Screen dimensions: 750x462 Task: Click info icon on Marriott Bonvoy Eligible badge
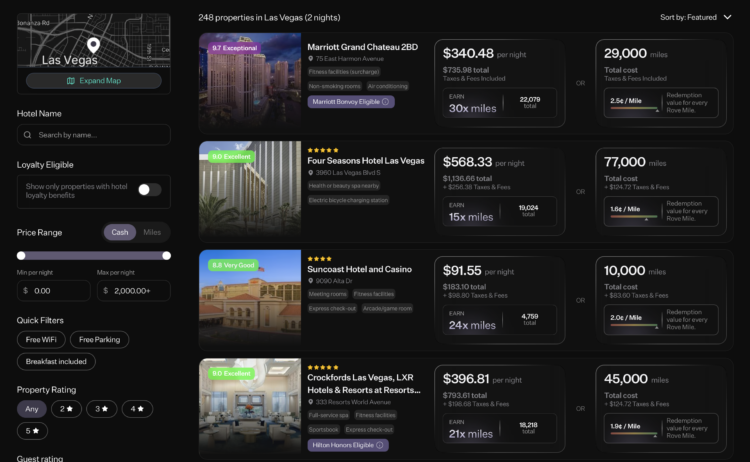point(386,102)
